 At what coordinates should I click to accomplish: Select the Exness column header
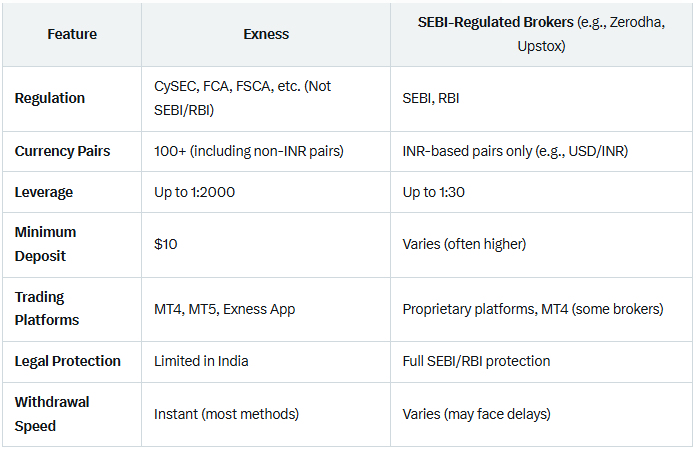click(x=266, y=34)
